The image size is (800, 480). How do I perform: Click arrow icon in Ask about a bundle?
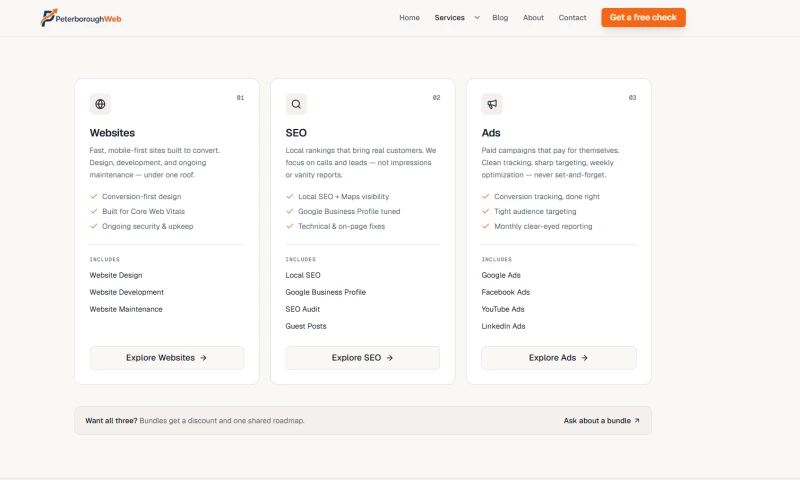637,421
